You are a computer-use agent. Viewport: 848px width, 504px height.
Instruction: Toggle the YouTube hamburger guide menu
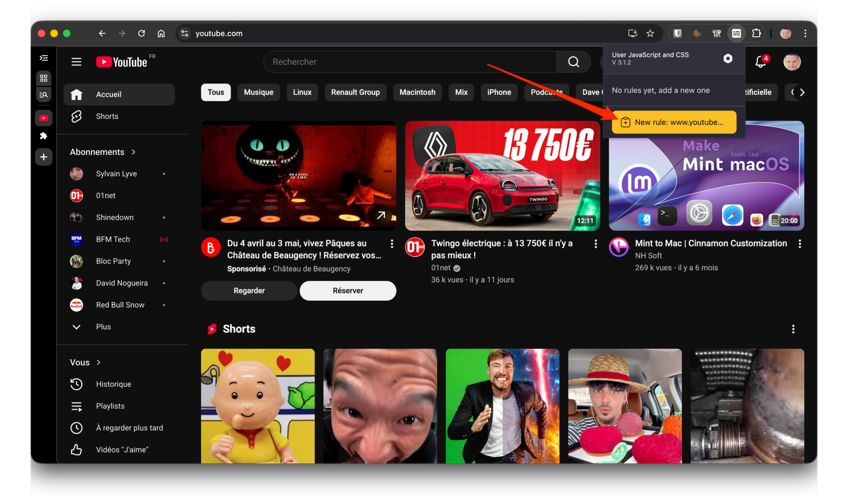76,62
